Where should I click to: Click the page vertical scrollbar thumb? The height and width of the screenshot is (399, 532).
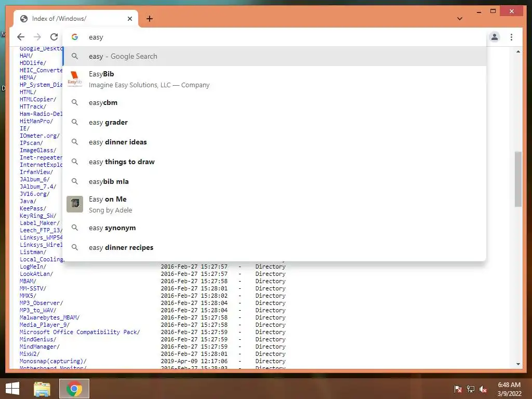pos(518,179)
